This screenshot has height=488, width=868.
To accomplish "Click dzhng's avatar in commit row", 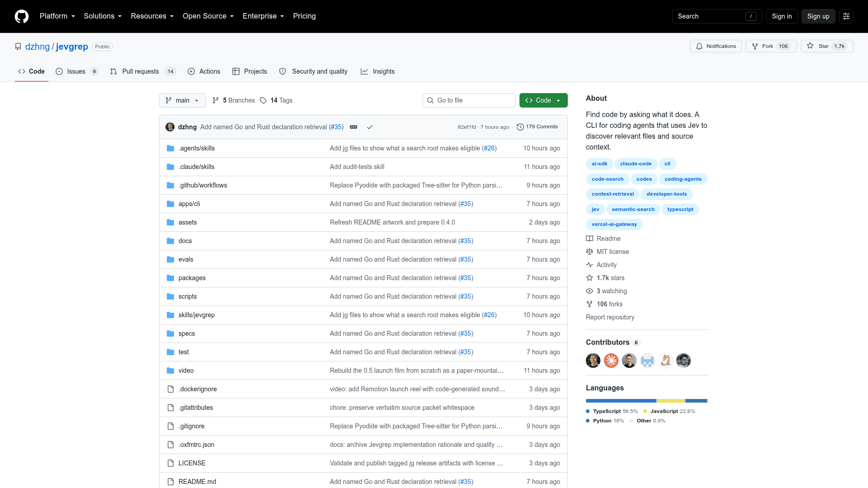I will [x=170, y=127].
